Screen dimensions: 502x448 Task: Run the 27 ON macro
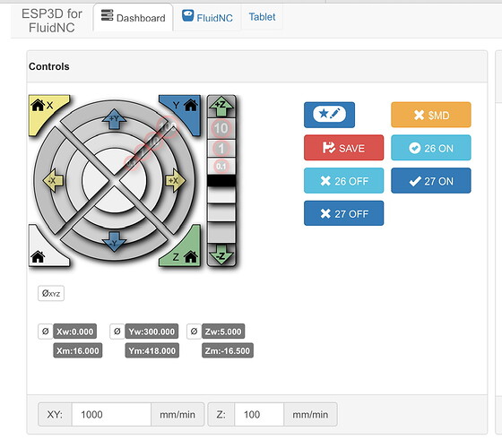tap(431, 180)
